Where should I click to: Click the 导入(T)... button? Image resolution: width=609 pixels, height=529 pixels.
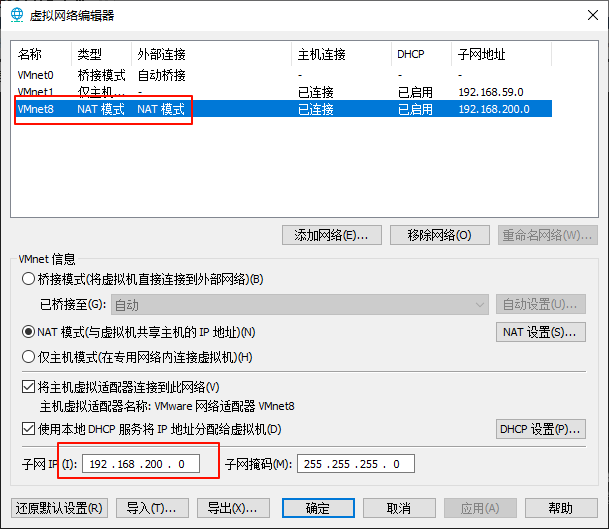[152, 508]
